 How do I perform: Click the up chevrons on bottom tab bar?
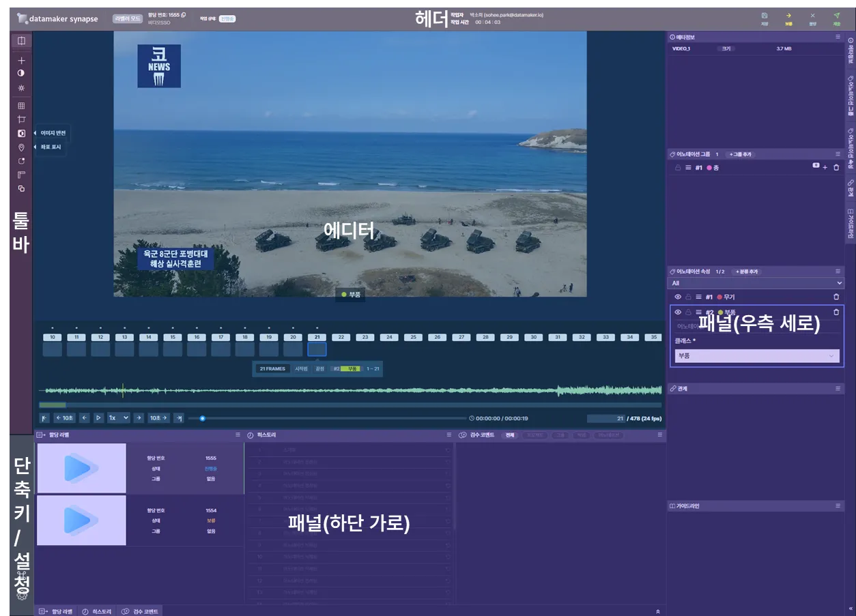(658, 612)
